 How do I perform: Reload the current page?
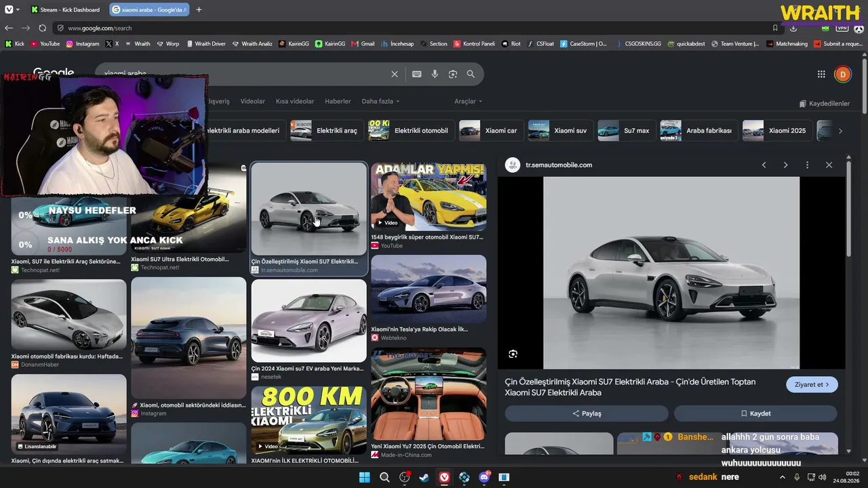pyautogui.click(x=42, y=28)
